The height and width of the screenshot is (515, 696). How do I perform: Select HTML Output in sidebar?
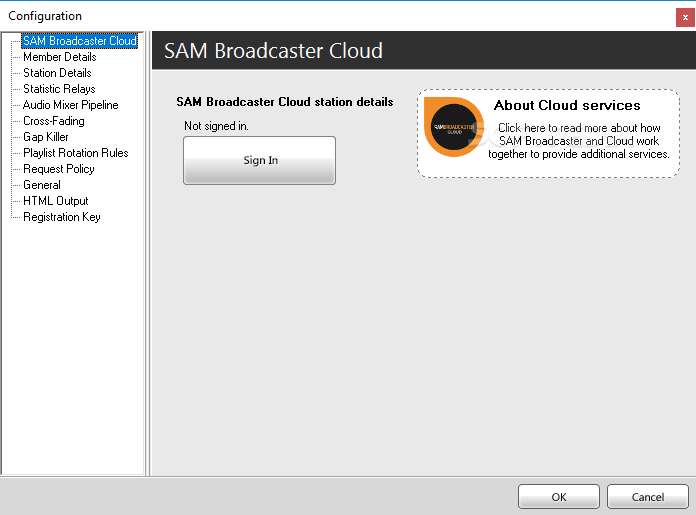click(x=55, y=201)
